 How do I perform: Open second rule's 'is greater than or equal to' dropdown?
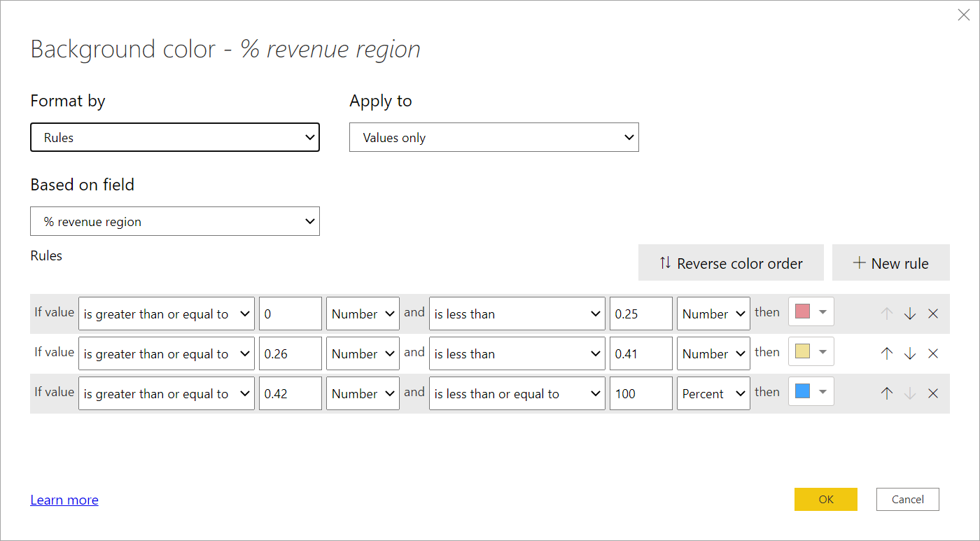pyautogui.click(x=167, y=353)
